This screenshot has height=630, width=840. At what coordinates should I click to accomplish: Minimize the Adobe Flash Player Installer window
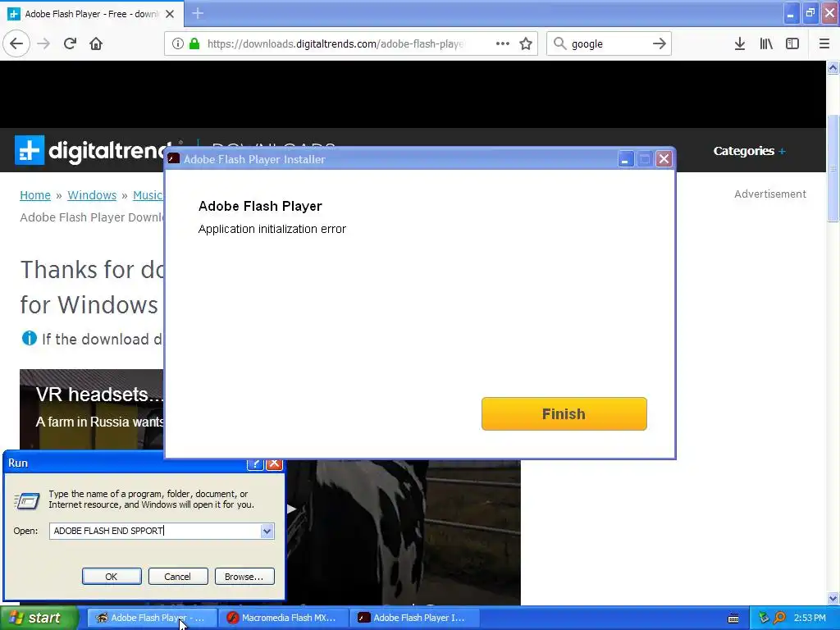pos(625,159)
